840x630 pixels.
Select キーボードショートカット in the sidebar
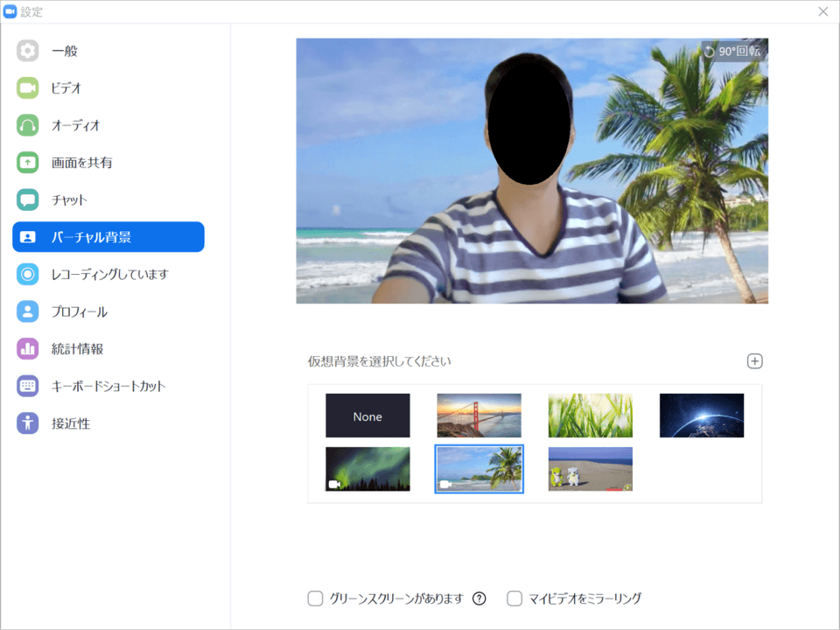pos(108,386)
